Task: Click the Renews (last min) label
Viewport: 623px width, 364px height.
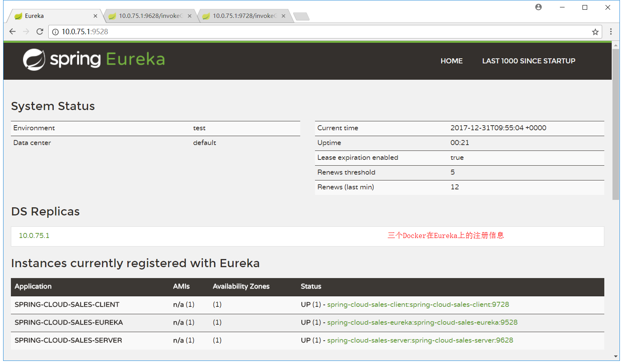Action: (346, 187)
